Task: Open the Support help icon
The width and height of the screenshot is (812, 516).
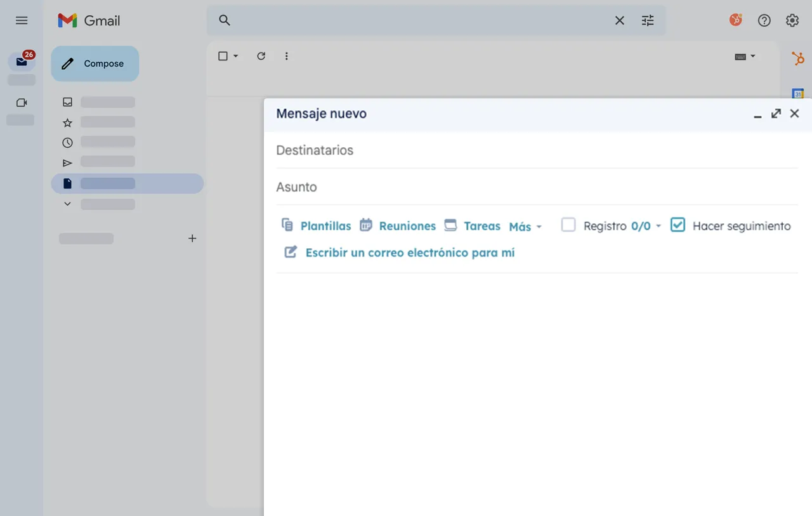Action: click(x=764, y=20)
